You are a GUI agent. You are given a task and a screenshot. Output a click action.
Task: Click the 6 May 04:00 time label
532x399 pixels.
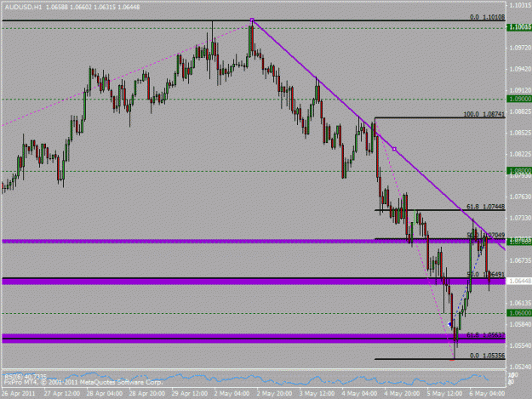(x=487, y=393)
